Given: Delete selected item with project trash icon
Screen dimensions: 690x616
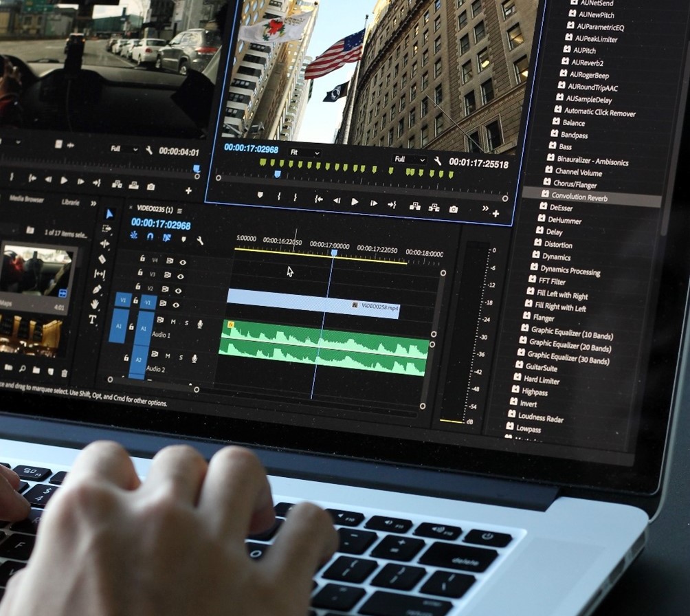Looking at the screenshot, I should (64, 373).
